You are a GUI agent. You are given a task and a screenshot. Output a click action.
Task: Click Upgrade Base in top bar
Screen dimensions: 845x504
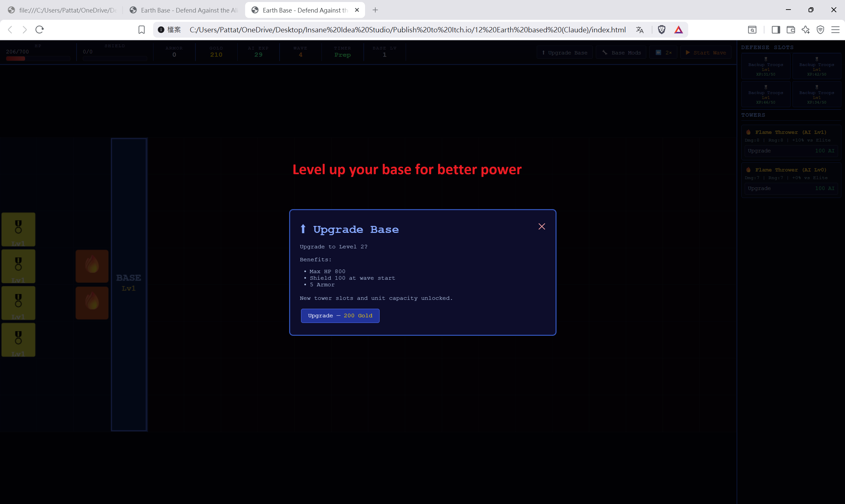(x=564, y=53)
